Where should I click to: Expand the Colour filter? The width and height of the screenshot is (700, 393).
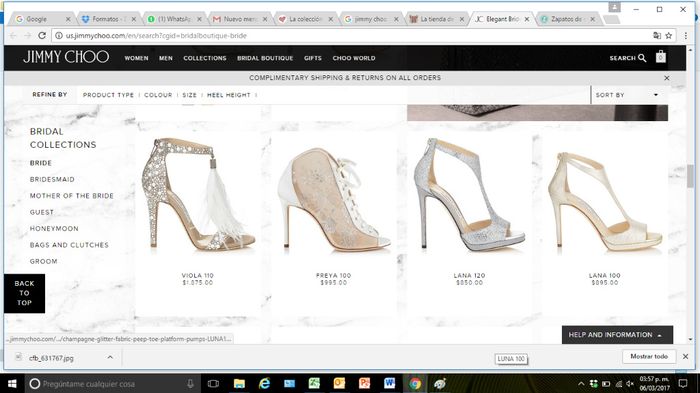(x=158, y=95)
